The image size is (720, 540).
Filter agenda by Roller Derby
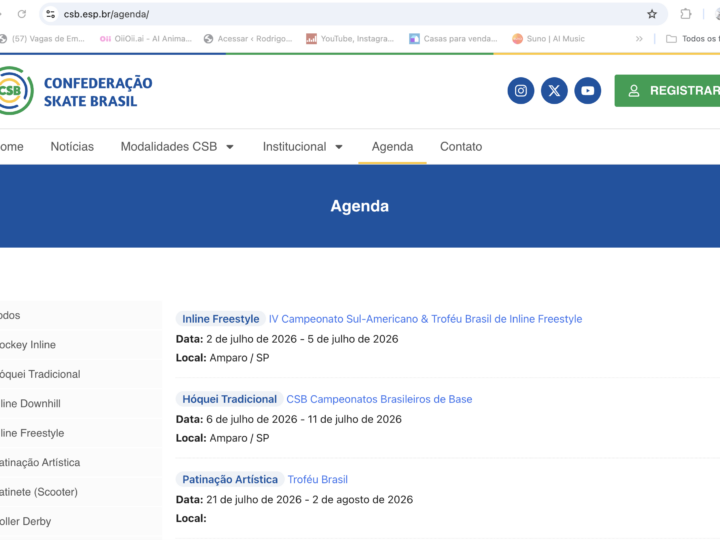81,521
